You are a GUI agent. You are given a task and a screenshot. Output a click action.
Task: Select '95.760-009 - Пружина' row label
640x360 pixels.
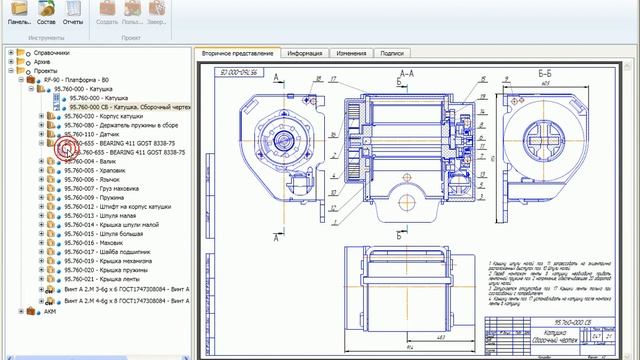click(x=94, y=198)
